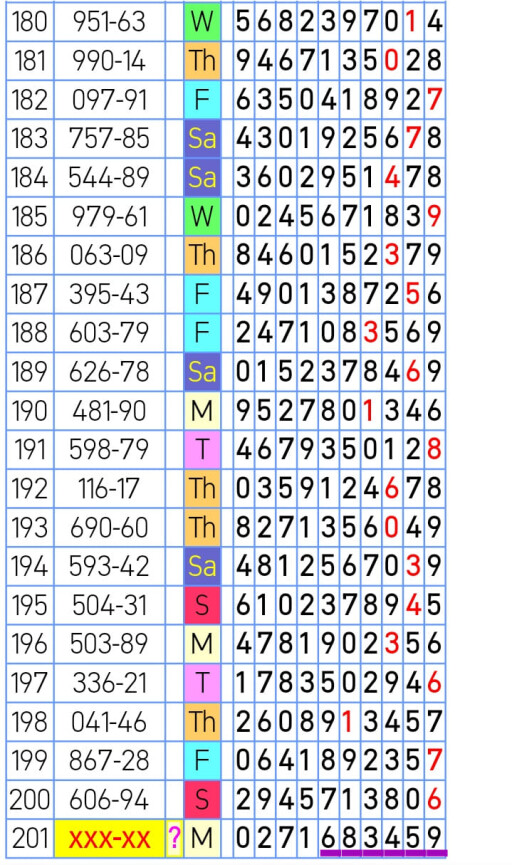Pick the result 598-79
Viewport: 512px width, 865px height.
coord(110,450)
